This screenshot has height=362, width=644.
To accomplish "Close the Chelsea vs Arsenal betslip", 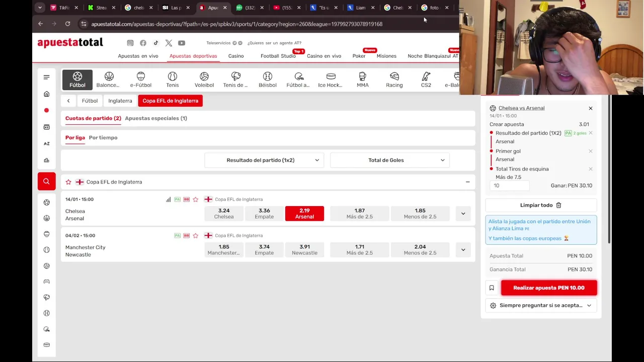I will coord(591,109).
